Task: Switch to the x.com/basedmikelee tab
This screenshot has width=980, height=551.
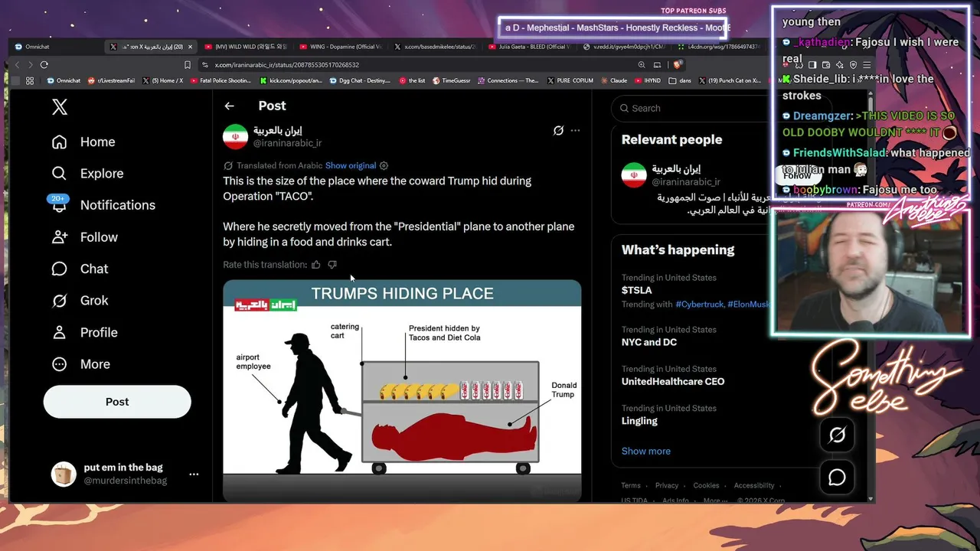Action: pos(436,47)
